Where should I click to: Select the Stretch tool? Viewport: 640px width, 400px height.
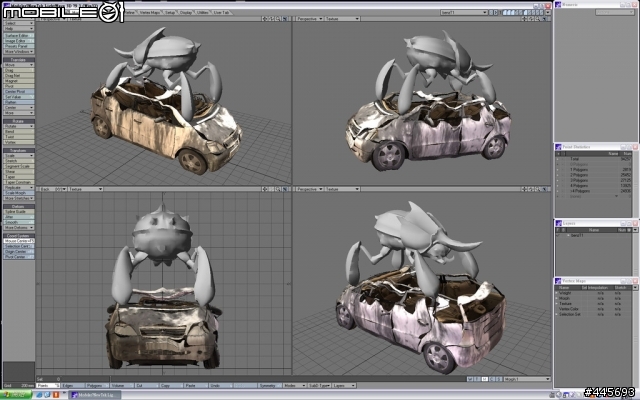19,161
